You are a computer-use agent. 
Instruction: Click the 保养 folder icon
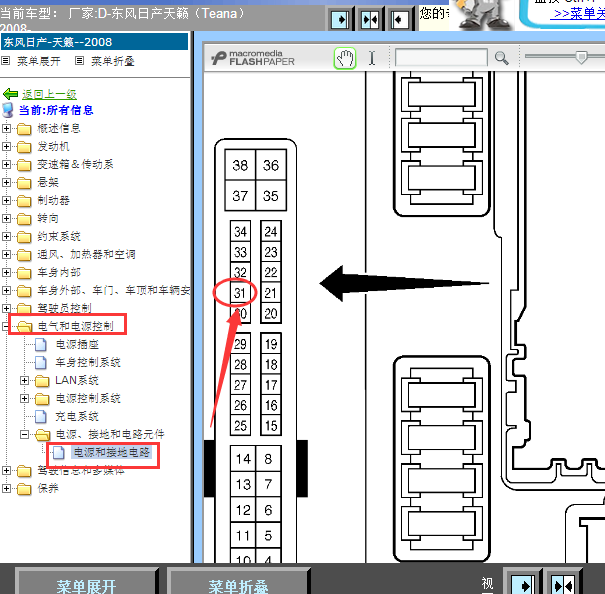point(24,489)
